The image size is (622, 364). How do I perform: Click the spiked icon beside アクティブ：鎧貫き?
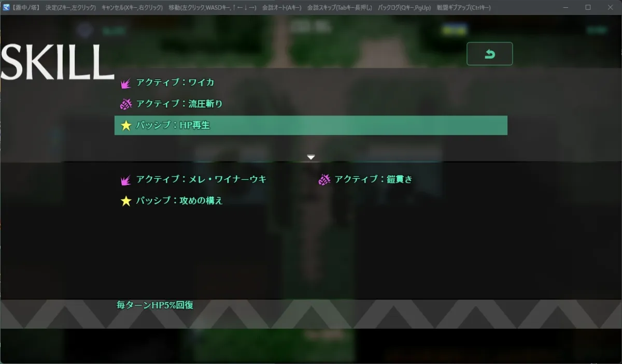tap(324, 179)
